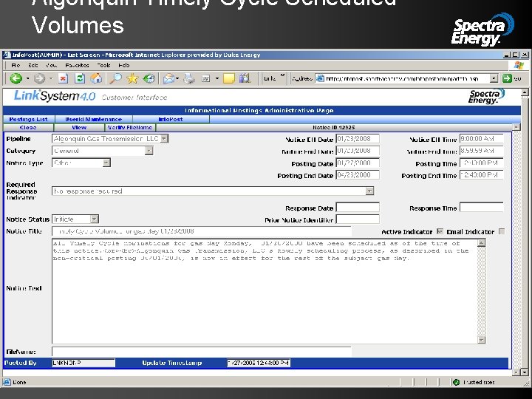Click the Posting End Date field
This screenshot has height=399, width=532.
click(358, 175)
